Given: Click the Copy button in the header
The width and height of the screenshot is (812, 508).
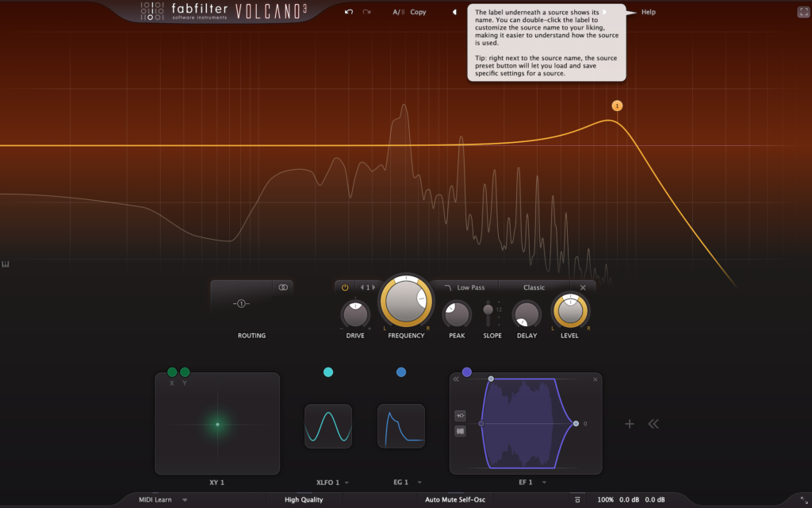Looking at the screenshot, I should 418,13.
